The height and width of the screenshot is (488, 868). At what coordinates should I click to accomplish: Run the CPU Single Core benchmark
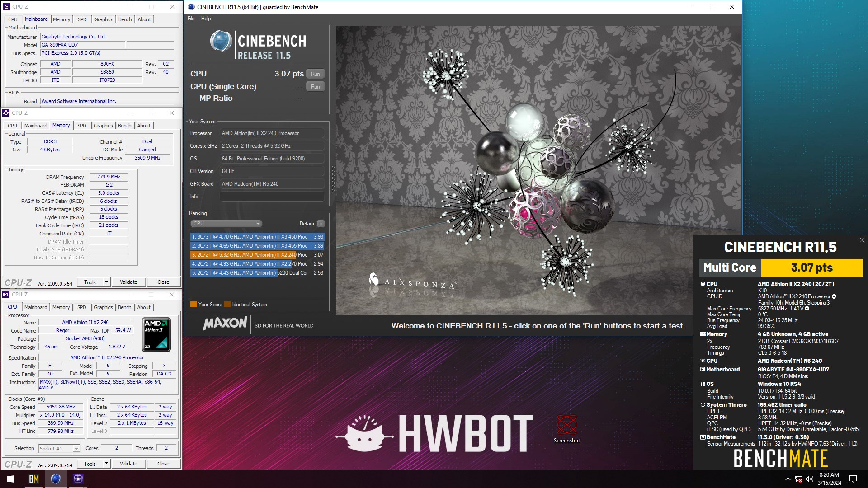(x=315, y=87)
